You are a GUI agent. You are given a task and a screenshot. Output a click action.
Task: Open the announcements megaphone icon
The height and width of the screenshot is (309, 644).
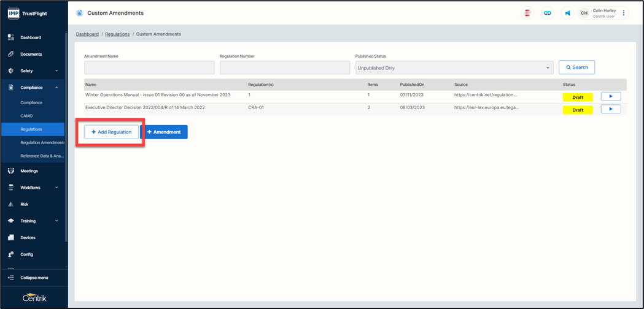tap(567, 13)
